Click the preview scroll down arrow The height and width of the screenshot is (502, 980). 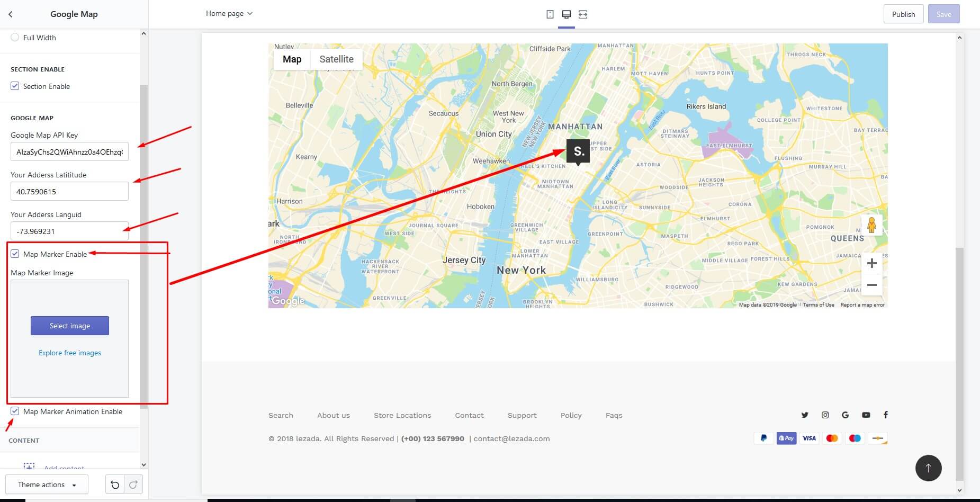[959, 490]
